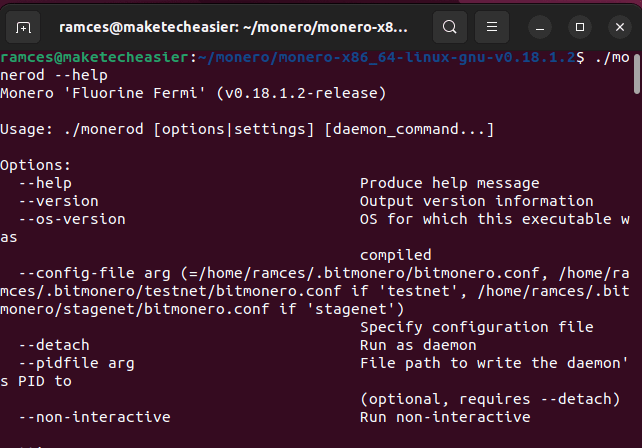This screenshot has height=448, width=642.
Task: Click the Monero 'Fluorine Fermi' version line
Action: 192,93
